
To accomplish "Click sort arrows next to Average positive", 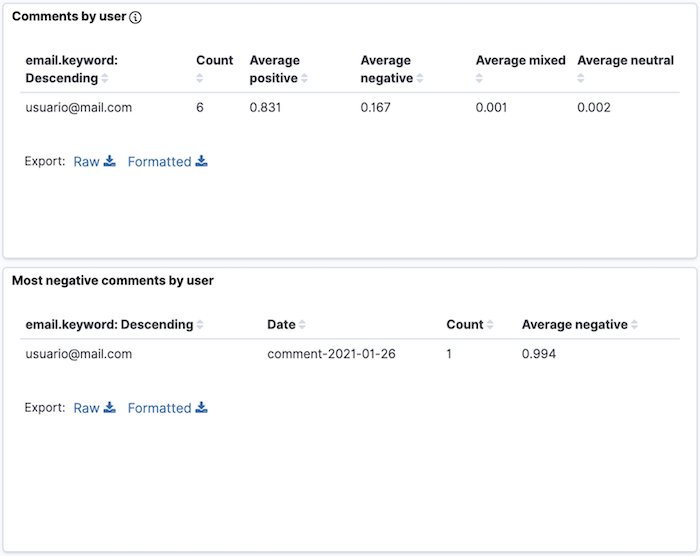I will click(x=305, y=78).
